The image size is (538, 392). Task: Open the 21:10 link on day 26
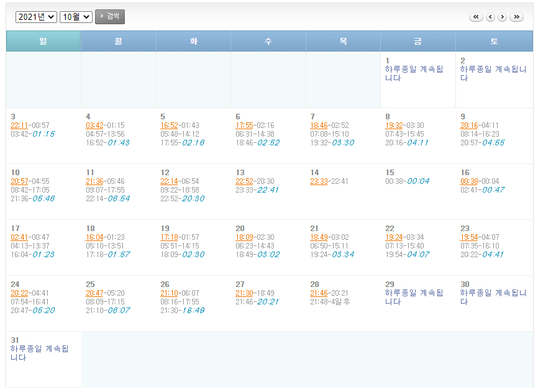pos(169,293)
